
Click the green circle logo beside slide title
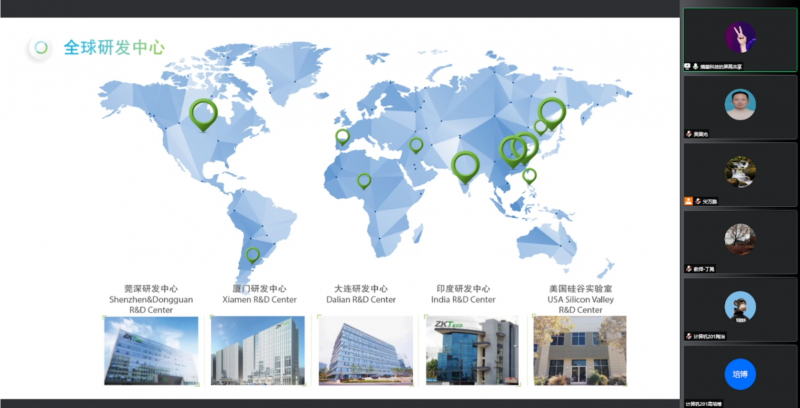point(40,47)
